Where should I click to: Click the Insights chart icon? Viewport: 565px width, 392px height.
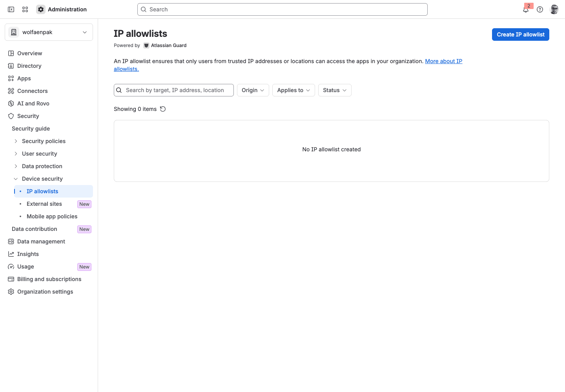coord(11,254)
